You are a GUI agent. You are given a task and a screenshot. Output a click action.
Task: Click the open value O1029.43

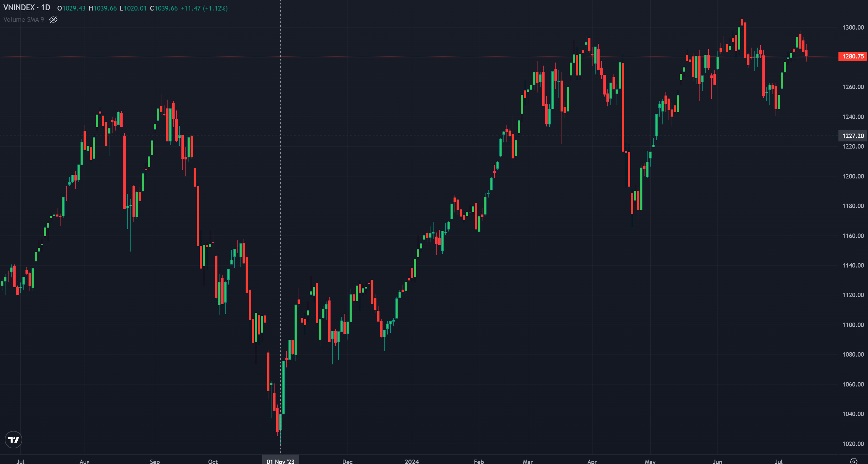(71, 8)
